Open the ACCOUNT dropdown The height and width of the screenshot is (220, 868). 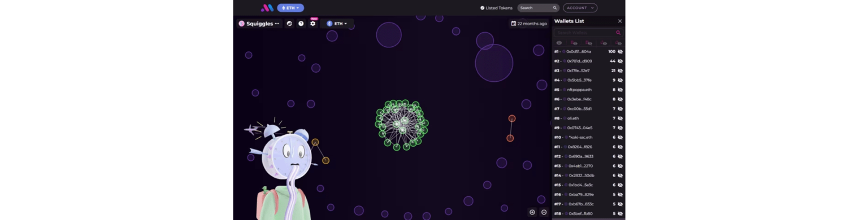click(580, 8)
